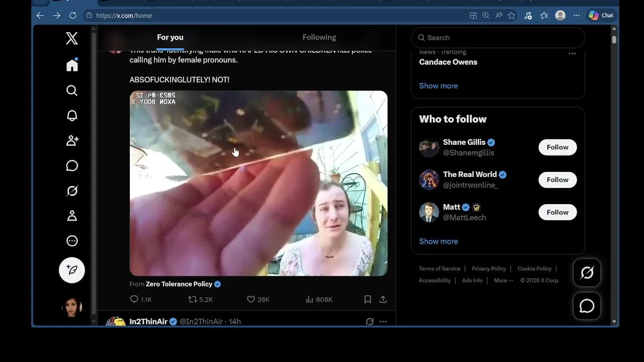Open the More circle icon in sidebar
The width and height of the screenshot is (644, 362).
(x=72, y=241)
